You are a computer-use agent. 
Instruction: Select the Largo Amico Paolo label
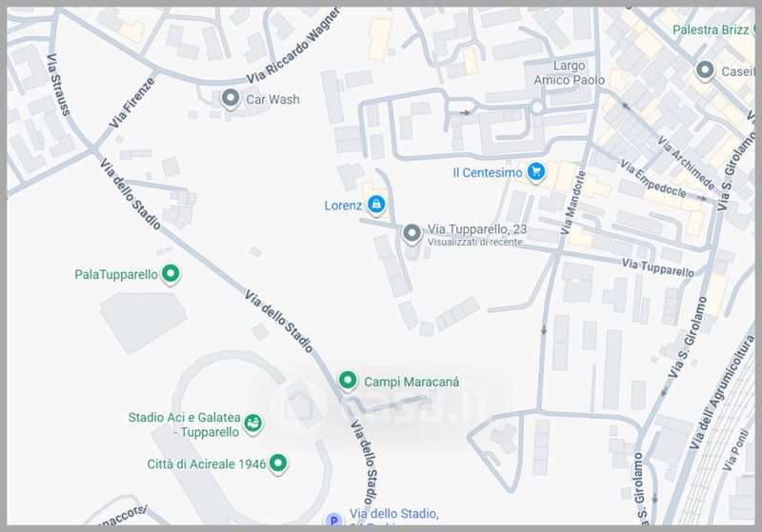(569, 73)
